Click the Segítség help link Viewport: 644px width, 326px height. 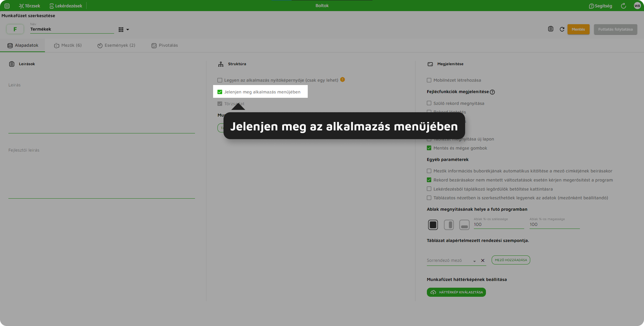[600, 6]
